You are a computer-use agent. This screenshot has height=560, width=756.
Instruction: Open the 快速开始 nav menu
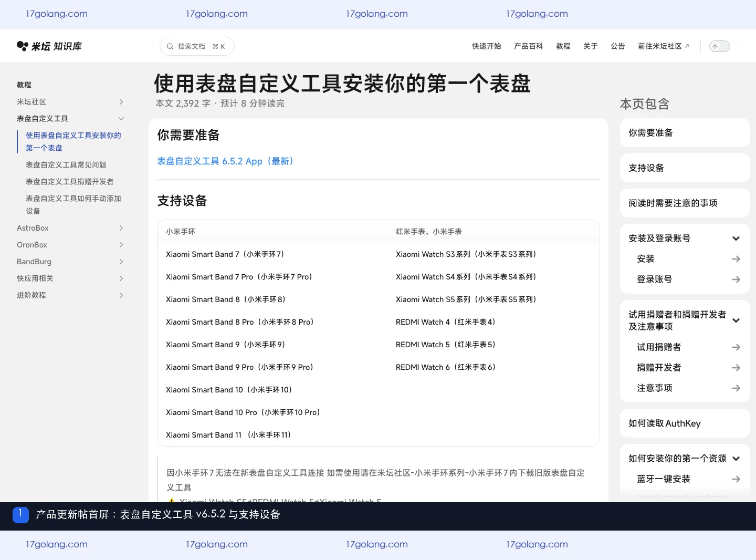pyautogui.click(x=487, y=46)
